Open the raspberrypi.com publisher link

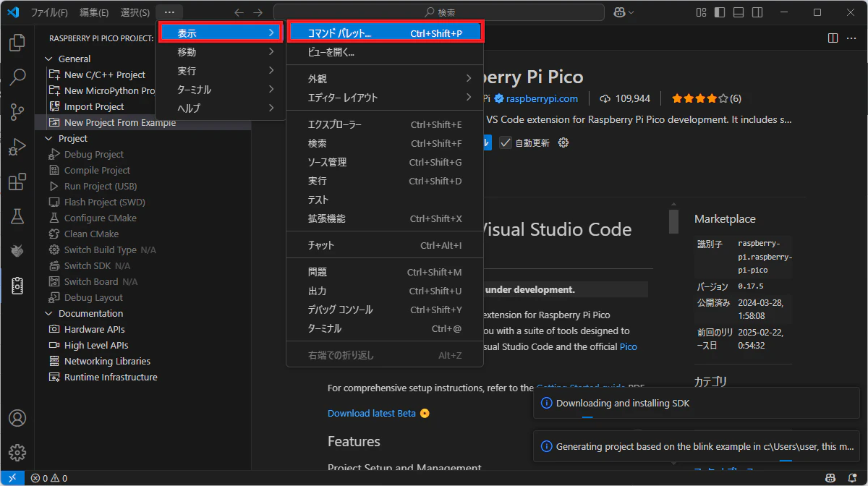[x=542, y=98]
